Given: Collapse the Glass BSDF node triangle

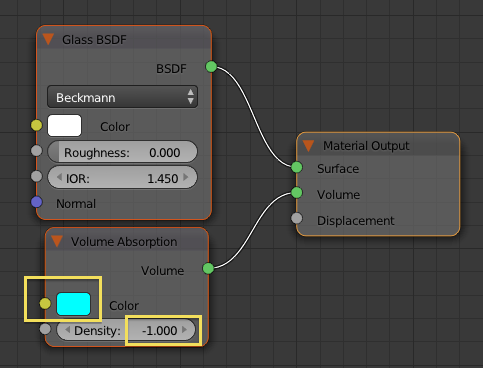Looking at the screenshot, I should (x=48, y=39).
